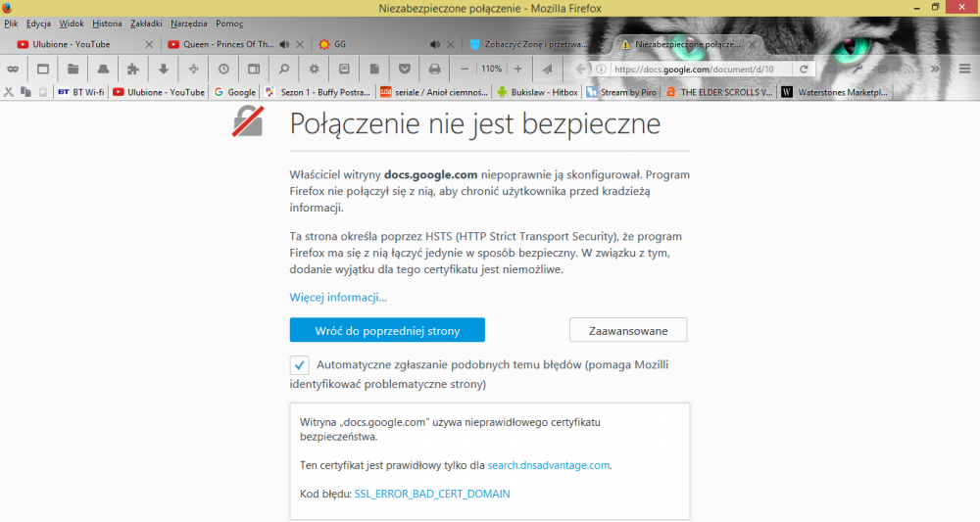Open add-ons via the puzzle piece icon
Screen dimensions: 980x522
pyautogui.click(x=133, y=70)
